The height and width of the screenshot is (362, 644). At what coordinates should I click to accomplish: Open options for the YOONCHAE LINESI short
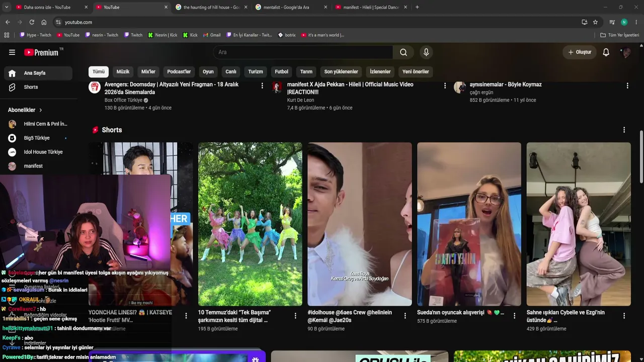coord(186,316)
